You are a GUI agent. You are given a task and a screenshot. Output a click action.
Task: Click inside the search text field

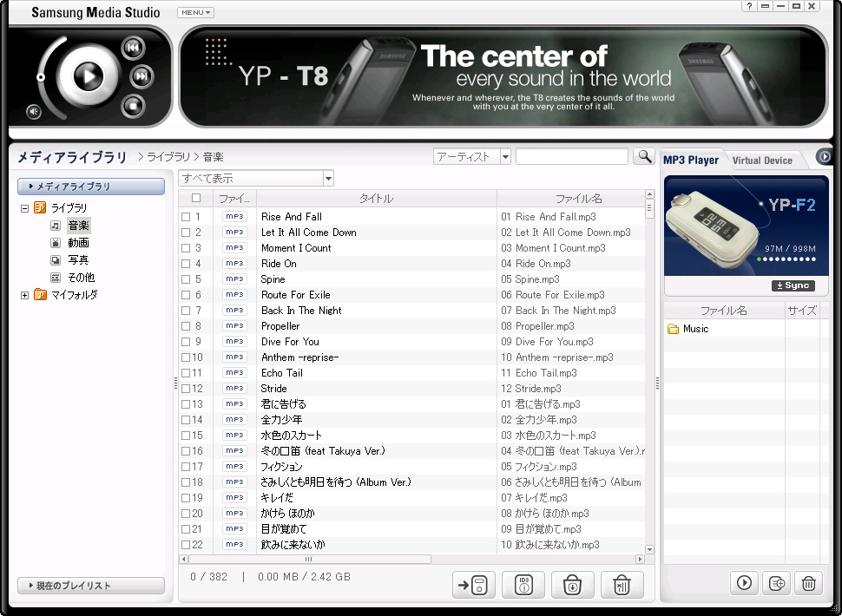coord(571,157)
